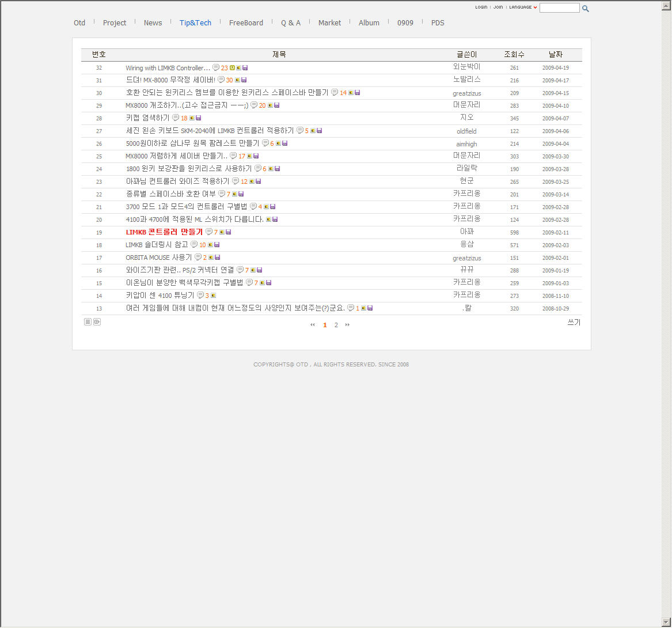Screen dimensions: 672x628
Task: Open the red 'LIMKB 콘트롤러 만들기' post
Action: [164, 232]
